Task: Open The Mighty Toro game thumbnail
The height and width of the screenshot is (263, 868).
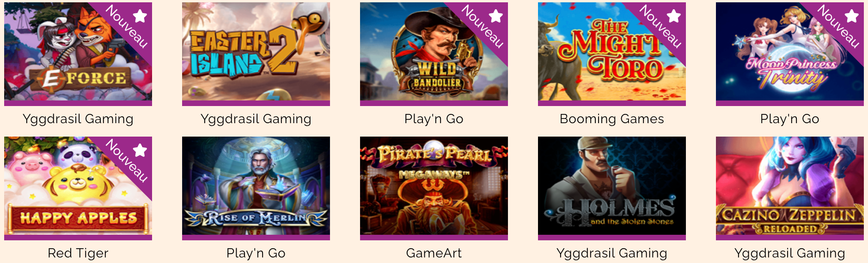Action: click(612, 51)
